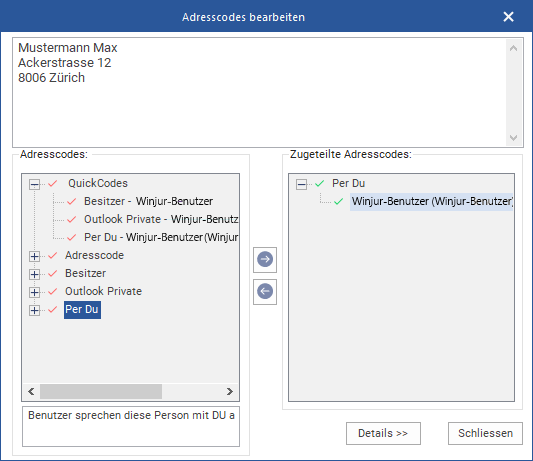Select highlighted Per Du in left tree
533x461 pixels.
[x=82, y=310]
